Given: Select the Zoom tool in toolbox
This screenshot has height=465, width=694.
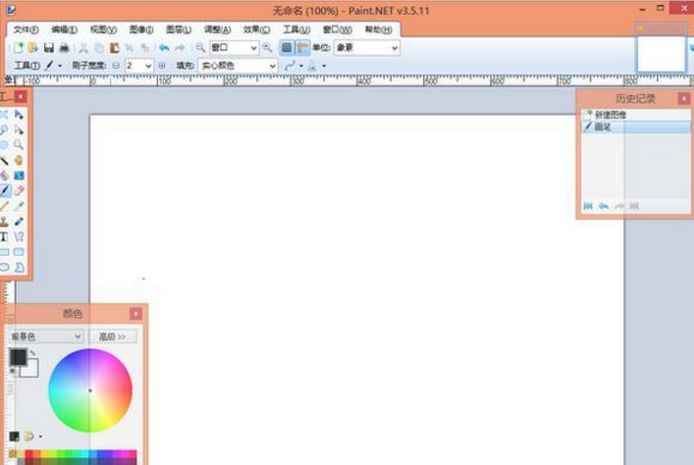Looking at the screenshot, I should 19,145.
